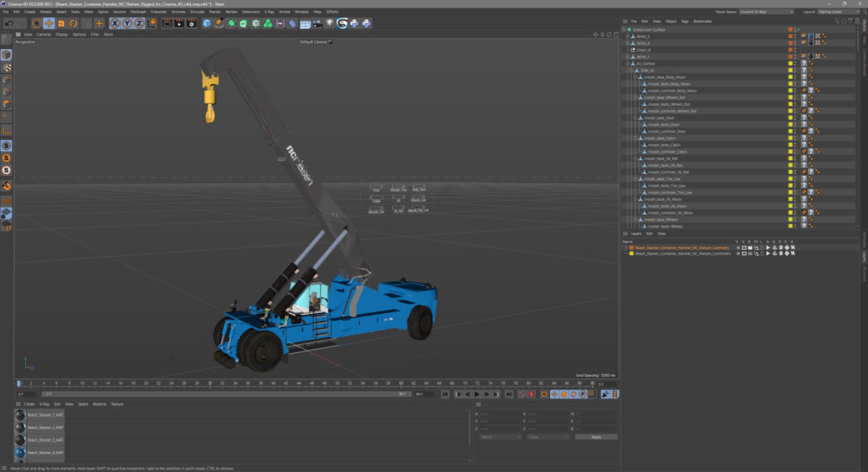The width and height of the screenshot is (868, 472).
Task: Open the MoGraph menu
Action: [138, 12]
